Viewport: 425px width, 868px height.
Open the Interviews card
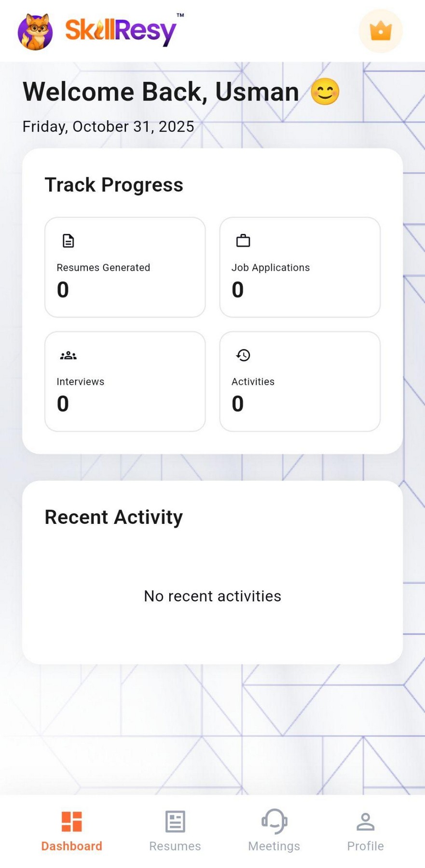(x=125, y=381)
